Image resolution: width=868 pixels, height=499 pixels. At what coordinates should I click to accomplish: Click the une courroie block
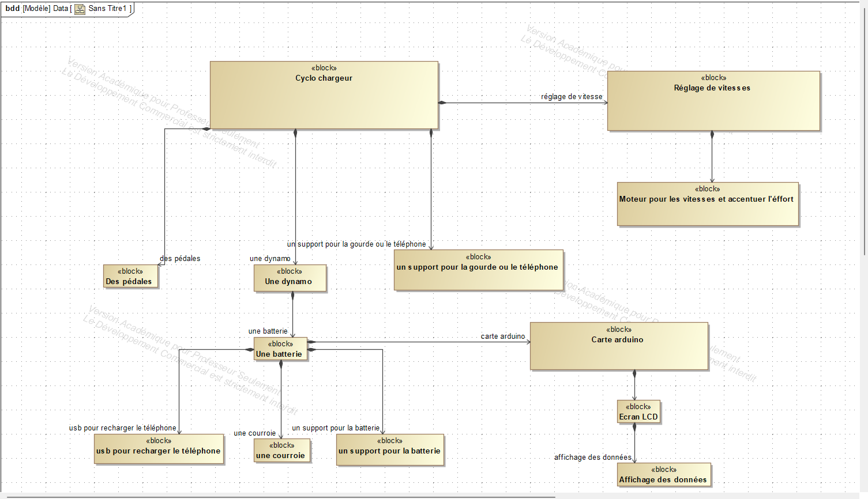(x=281, y=451)
